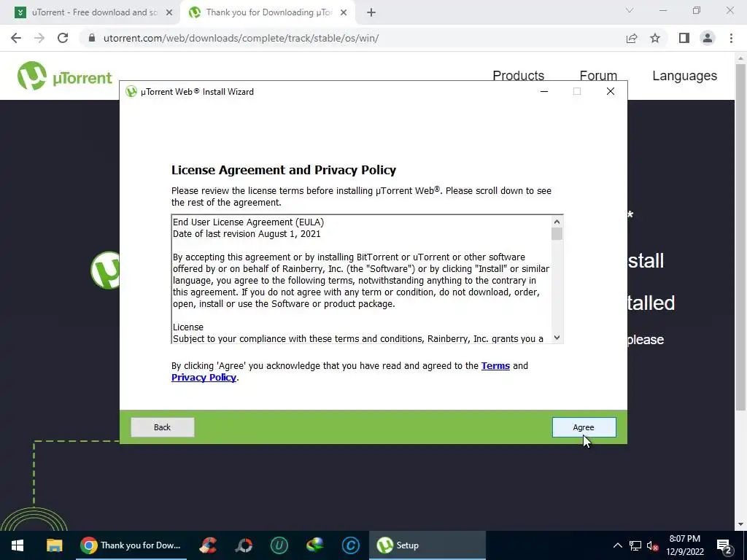747x560 pixels.
Task: Open the Windows Start menu
Action: click(18, 545)
